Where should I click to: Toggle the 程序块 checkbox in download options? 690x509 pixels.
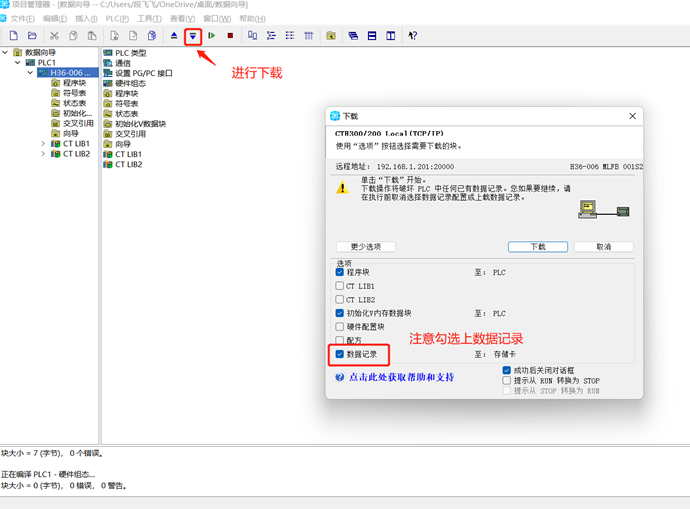tap(339, 272)
